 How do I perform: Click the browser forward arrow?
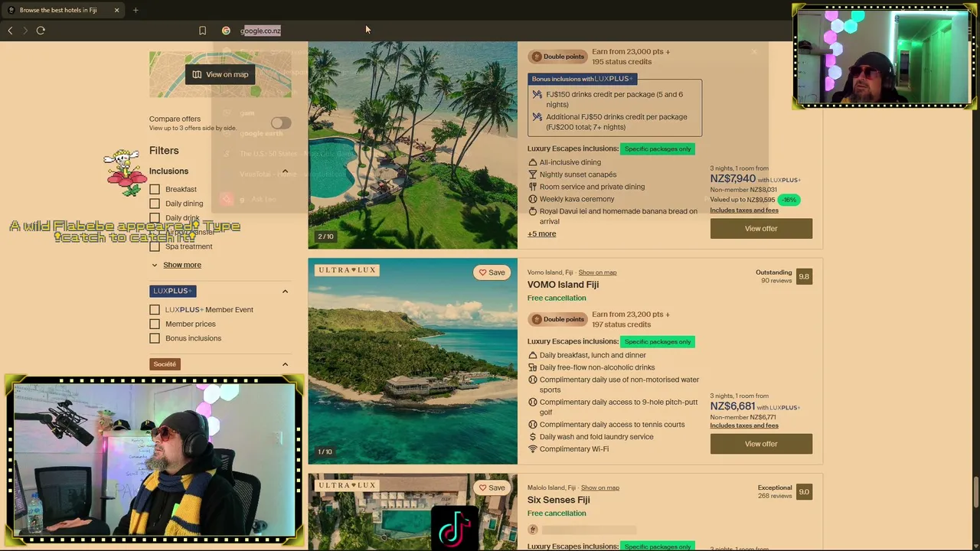pyautogui.click(x=25, y=31)
